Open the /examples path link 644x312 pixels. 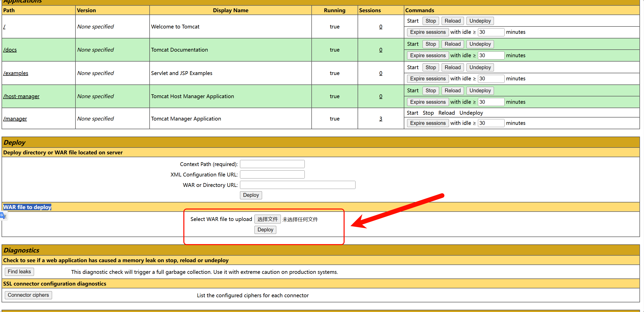click(16, 73)
